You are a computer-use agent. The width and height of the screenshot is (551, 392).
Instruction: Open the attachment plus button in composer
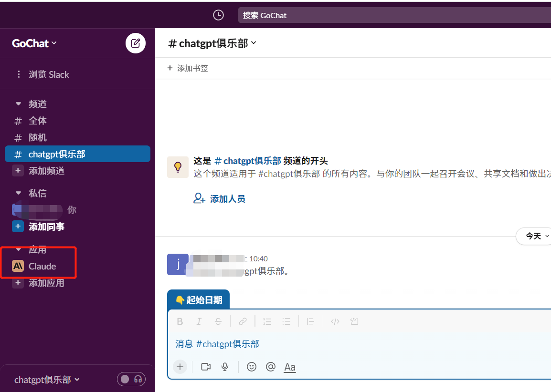point(180,367)
